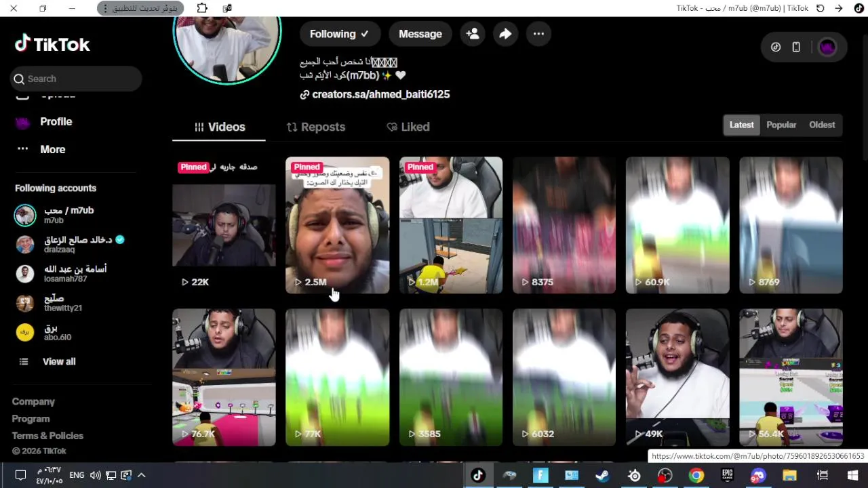Open the video with 56.4K views

point(791,377)
